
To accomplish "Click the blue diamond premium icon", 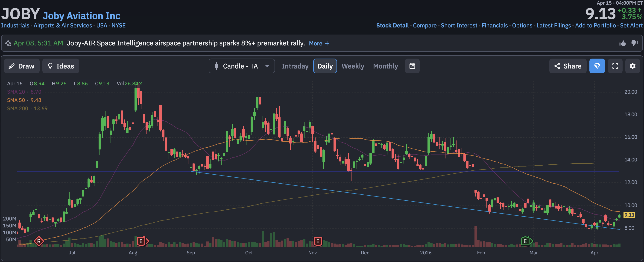I will [x=597, y=66].
